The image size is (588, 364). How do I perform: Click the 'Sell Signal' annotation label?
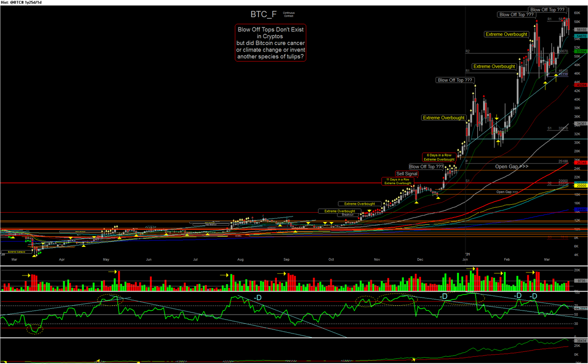pos(407,174)
